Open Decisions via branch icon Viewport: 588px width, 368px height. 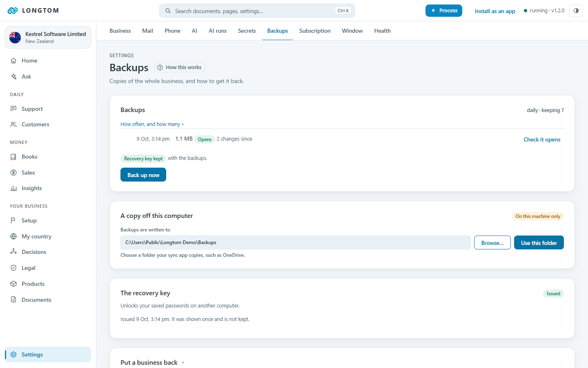click(13, 252)
